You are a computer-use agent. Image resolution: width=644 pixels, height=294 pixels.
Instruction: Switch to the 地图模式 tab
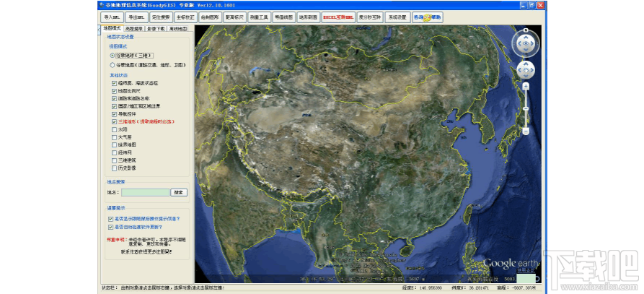pos(112,28)
